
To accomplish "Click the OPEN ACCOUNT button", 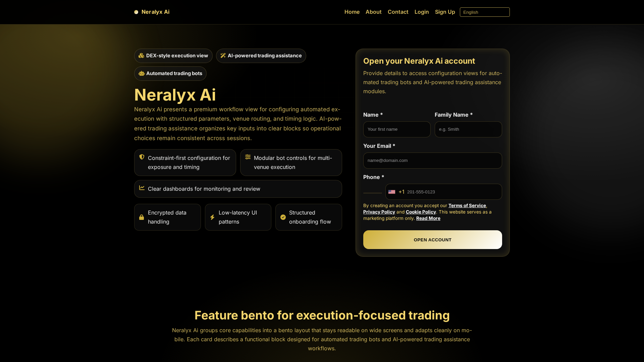I will click(432, 240).
